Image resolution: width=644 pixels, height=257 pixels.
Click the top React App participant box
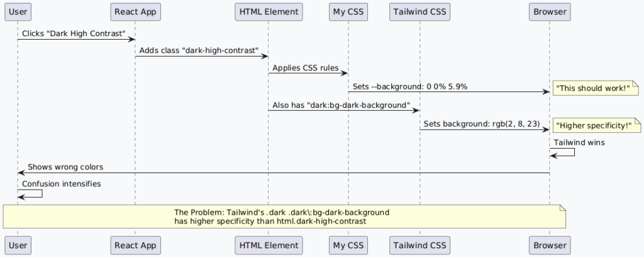point(135,11)
